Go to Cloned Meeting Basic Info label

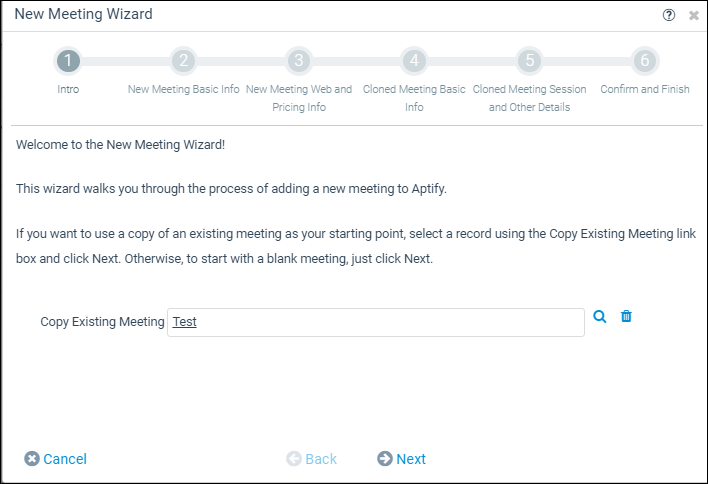point(414,98)
